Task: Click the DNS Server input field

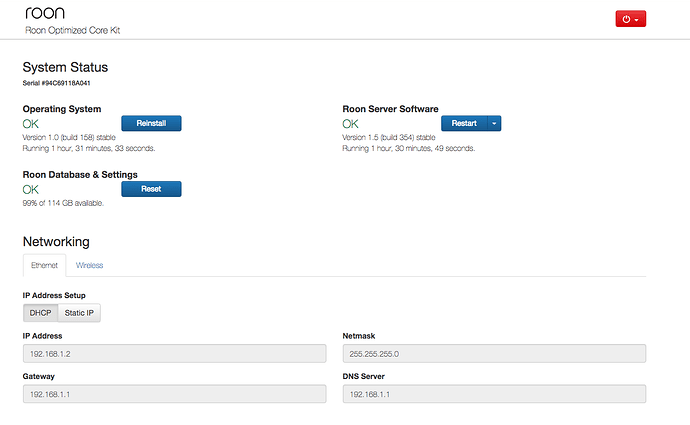Action: [494, 394]
